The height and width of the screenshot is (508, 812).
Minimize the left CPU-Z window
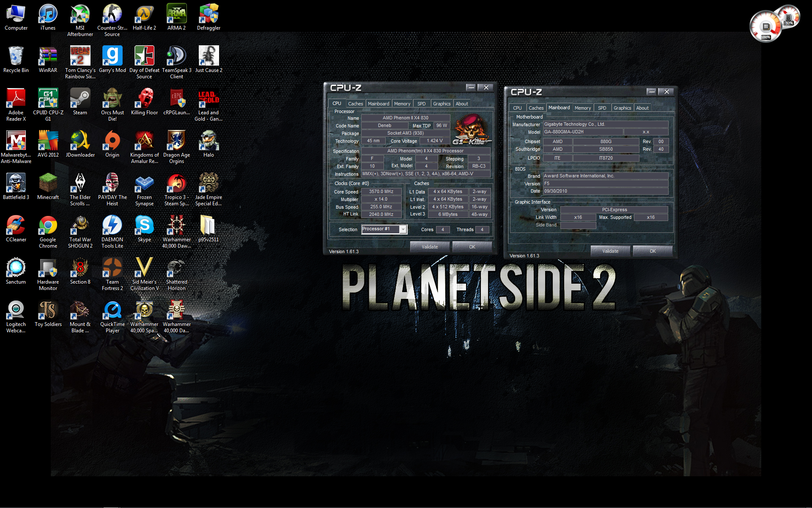coord(471,87)
